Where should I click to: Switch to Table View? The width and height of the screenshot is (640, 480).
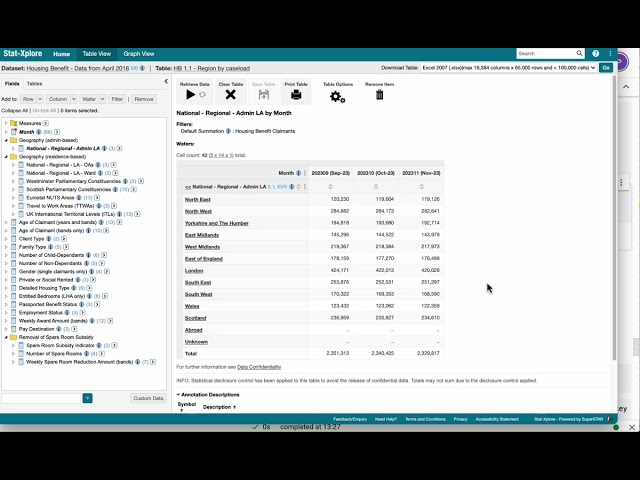coord(97,54)
